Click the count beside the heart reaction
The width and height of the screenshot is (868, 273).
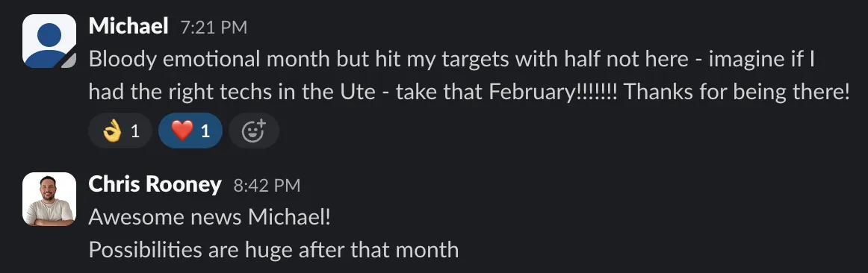coord(205,131)
